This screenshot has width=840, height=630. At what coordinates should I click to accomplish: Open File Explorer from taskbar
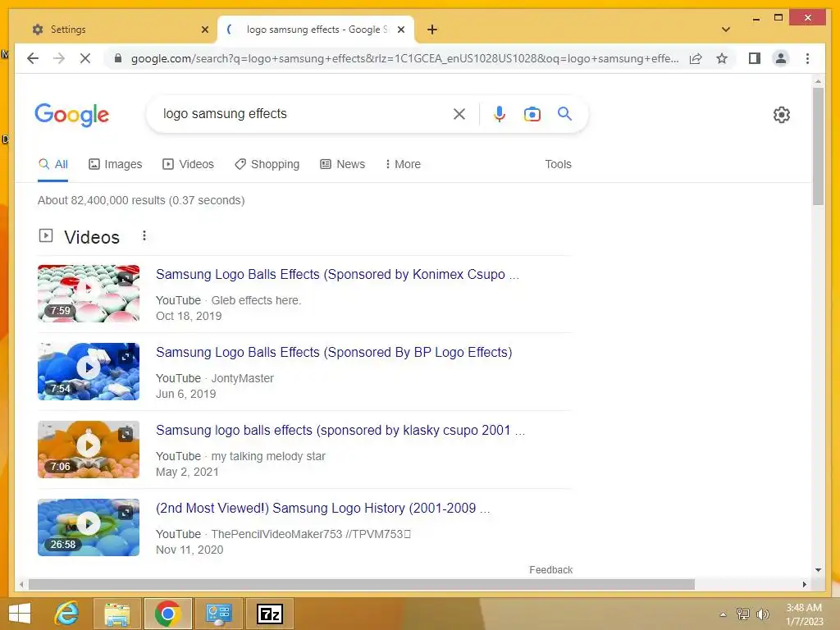click(117, 614)
